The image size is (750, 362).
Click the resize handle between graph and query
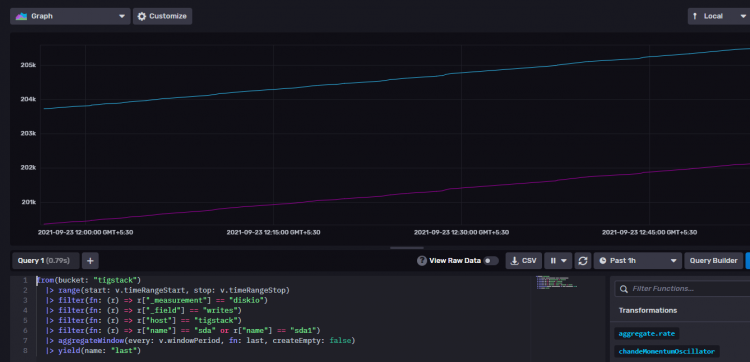(x=407, y=248)
